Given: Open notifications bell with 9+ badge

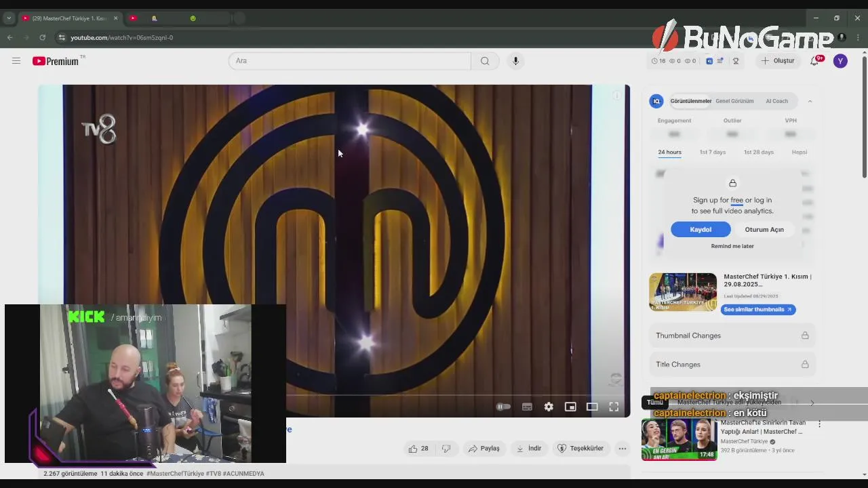Looking at the screenshot, I should (x=815, y=61).
